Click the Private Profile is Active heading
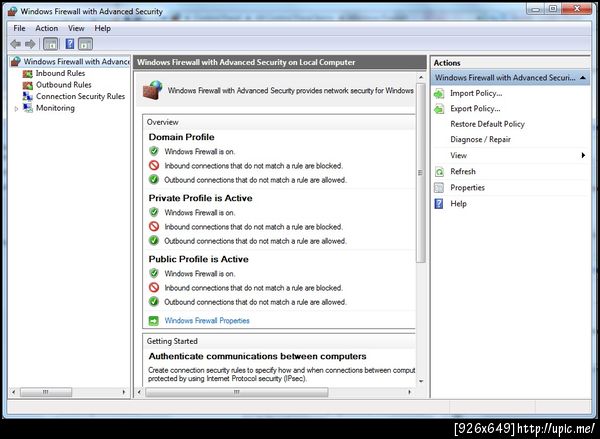 point(201,198)
